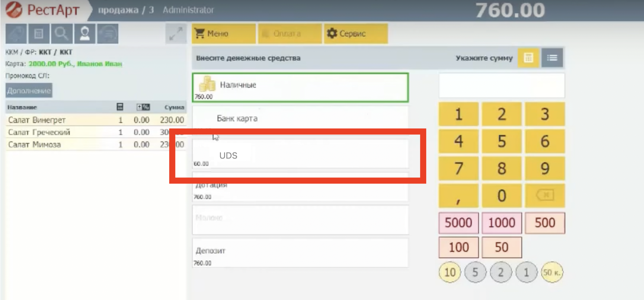
Task: Tap keypad digit 8
Action: 502,168
